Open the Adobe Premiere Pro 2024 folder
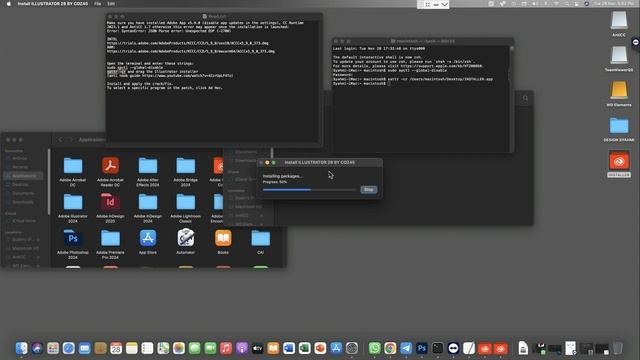Viewport: 640px width, 360px height. tap(110, 244)
